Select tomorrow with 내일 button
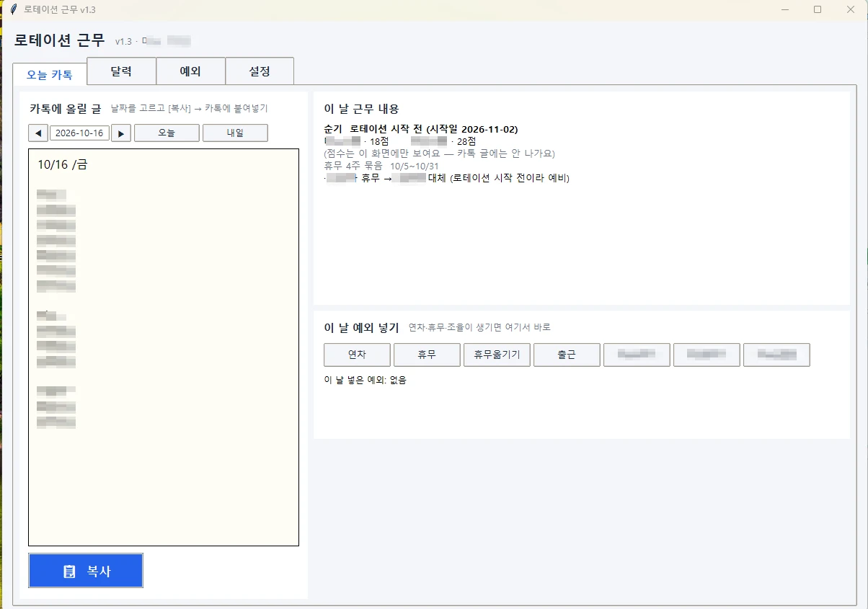This screenshot has height=609, width=868. 235,133
